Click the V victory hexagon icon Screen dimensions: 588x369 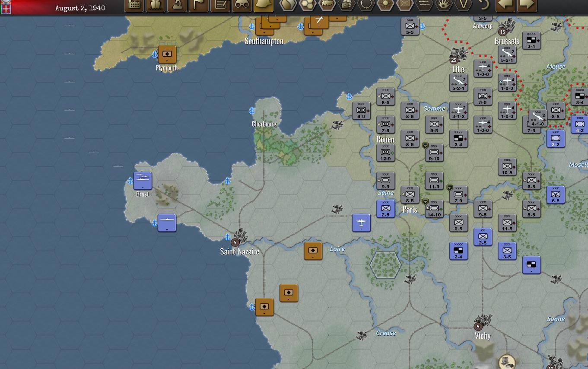(463, 5)
